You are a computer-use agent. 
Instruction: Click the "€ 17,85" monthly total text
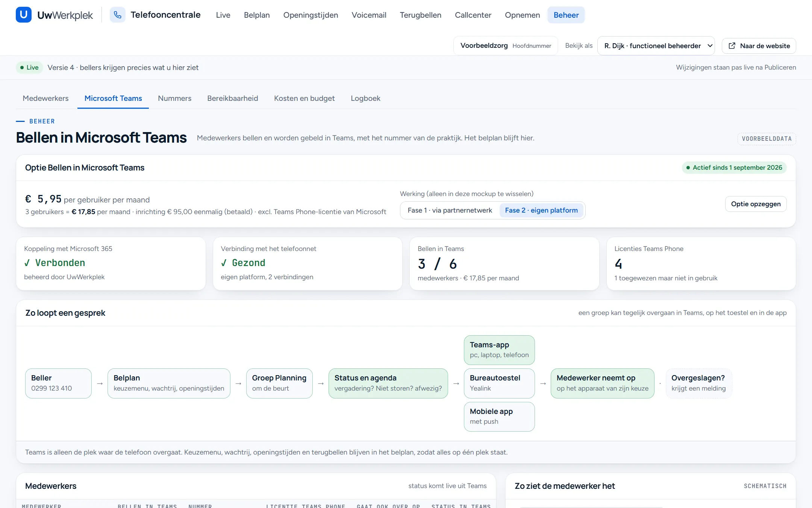83,212
